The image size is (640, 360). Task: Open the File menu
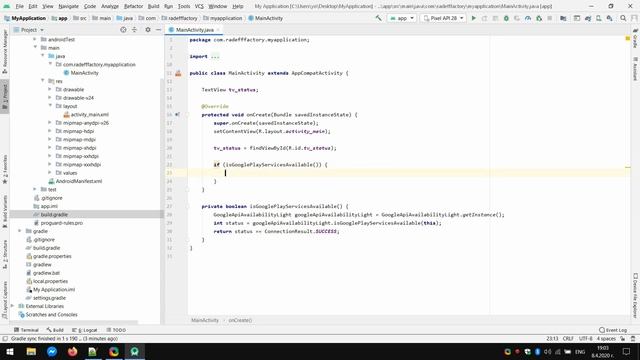tap(19, 6)
